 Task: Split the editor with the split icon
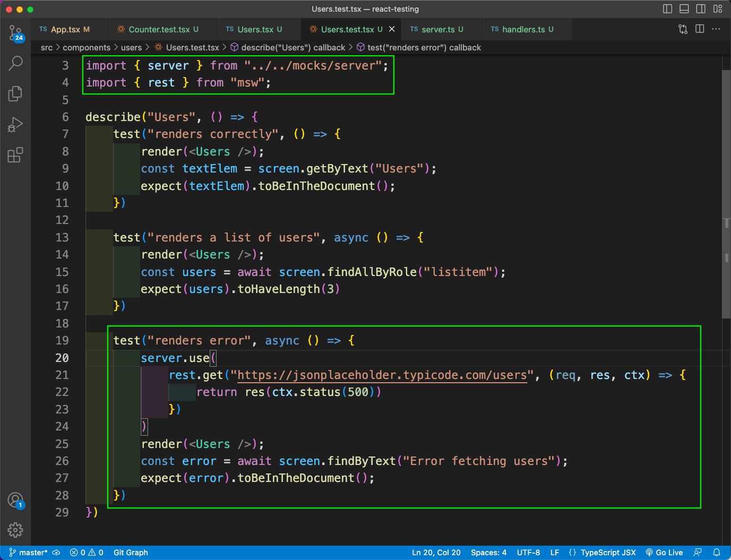point(700,29)
